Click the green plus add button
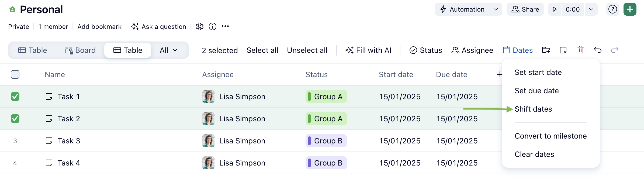 pyautogui.click(x=630, y=9)
